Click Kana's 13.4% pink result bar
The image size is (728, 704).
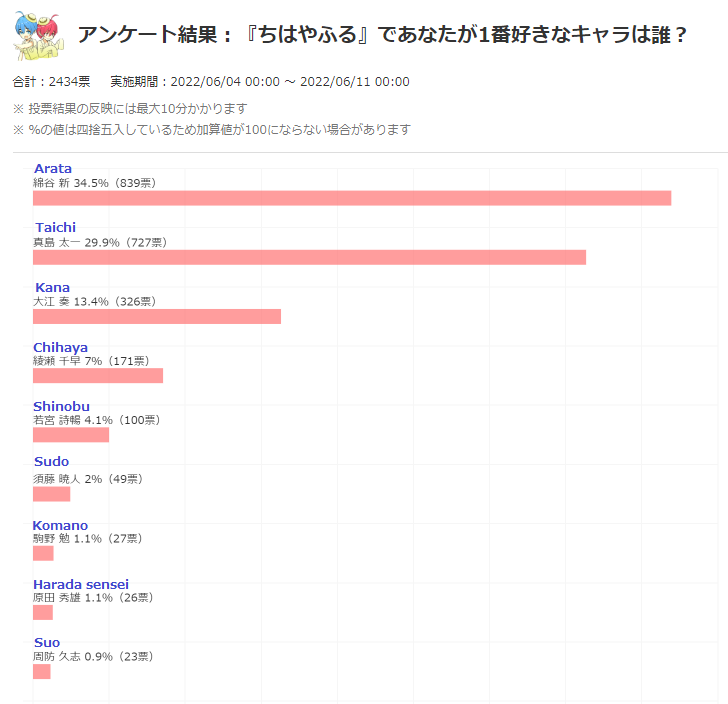157,316
